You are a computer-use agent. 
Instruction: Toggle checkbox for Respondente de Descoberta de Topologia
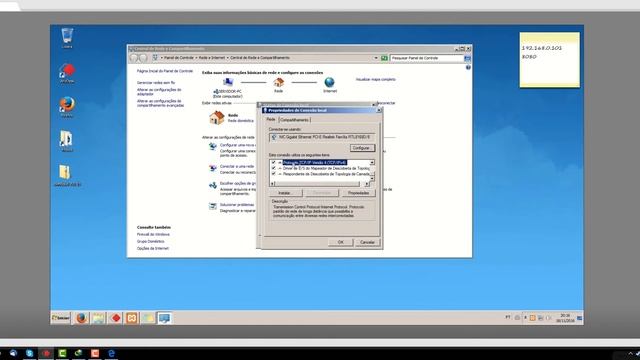pyautogui.click(x=273, y=174)
